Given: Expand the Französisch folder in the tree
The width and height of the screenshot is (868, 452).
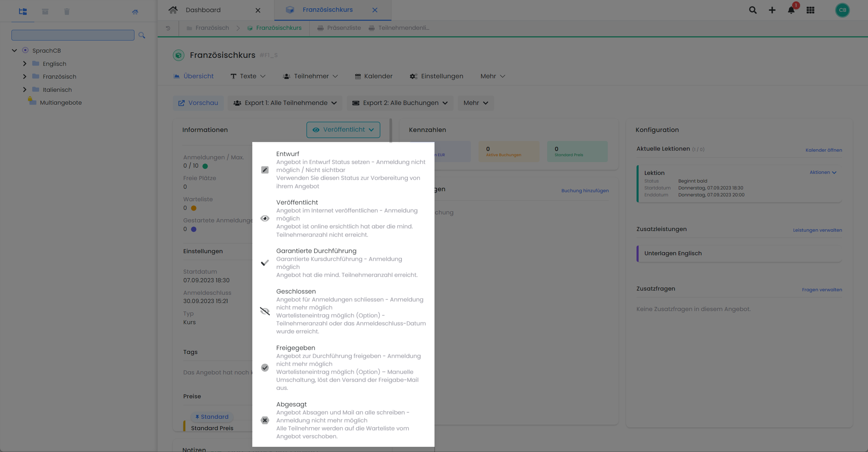Looking at the screenshot, I should point(24,76).
